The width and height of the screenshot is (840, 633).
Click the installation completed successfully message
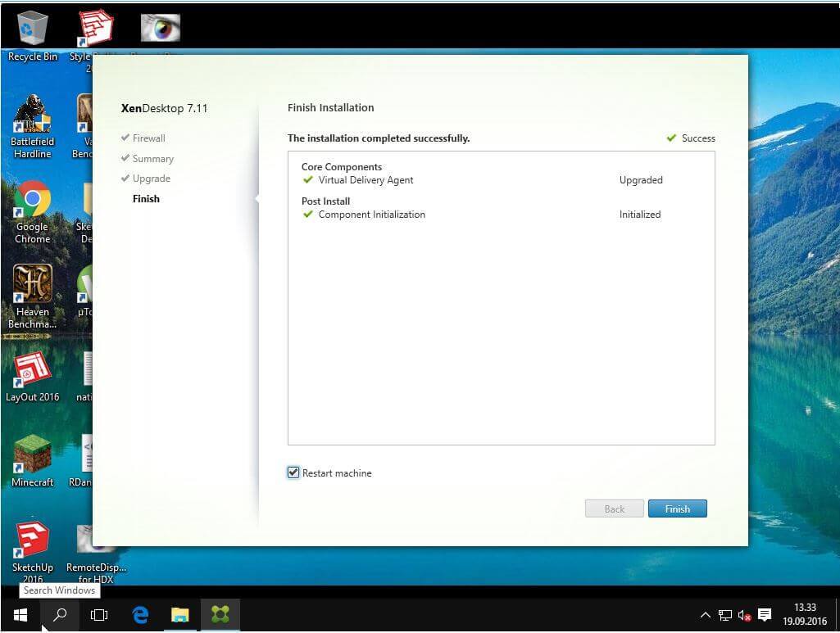tap(379, 138)
